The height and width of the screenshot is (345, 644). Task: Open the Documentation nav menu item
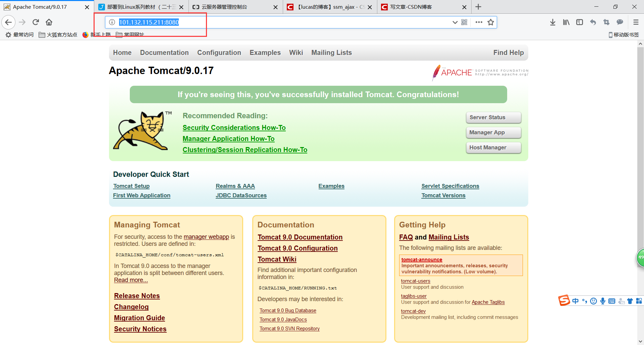pos(164,53)
